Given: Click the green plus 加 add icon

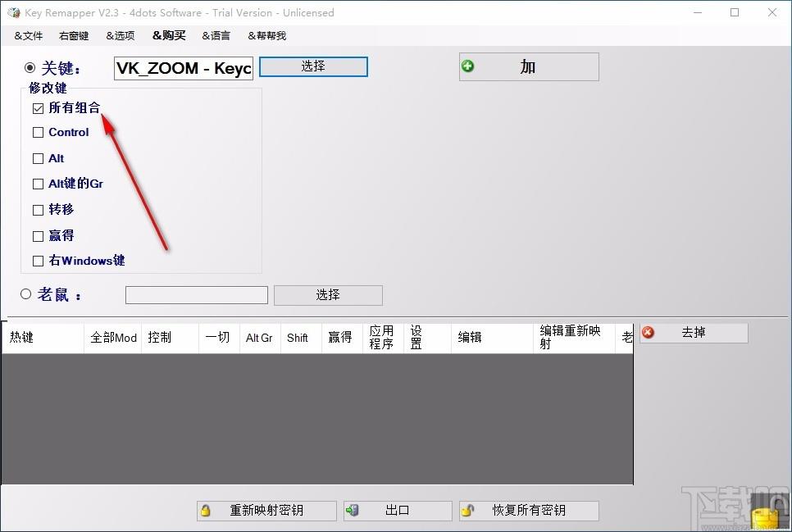Looking at the screenshot, I should click(468, 66).
